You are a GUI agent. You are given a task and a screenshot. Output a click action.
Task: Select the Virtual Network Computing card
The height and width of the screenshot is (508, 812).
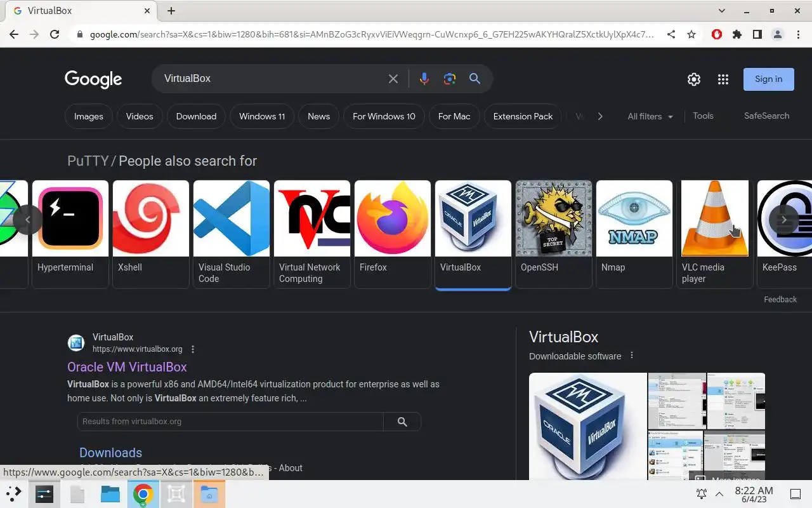[x=312, y=234]
